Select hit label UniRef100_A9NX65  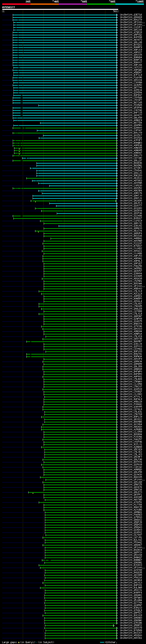coord(131,148)
